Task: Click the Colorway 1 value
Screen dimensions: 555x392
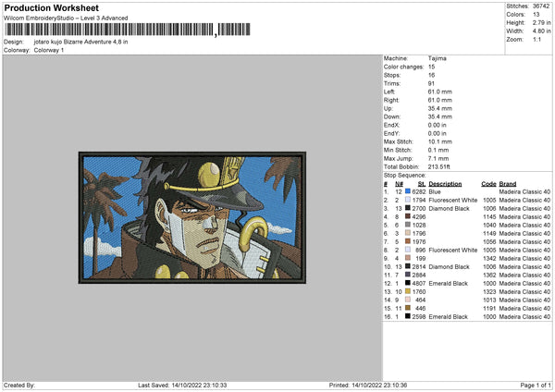Action: 49,50
